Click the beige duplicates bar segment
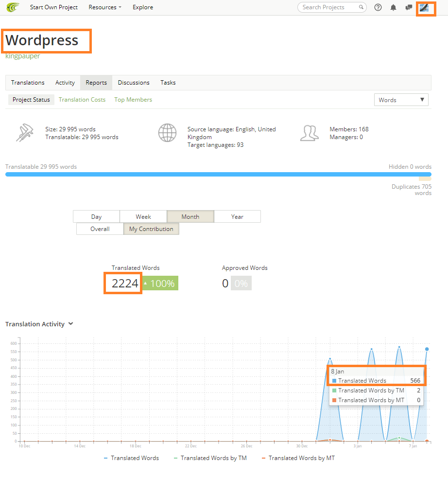The height and width of the screenshot is (479, 448). pyautogui.click(x=425, y=179)
